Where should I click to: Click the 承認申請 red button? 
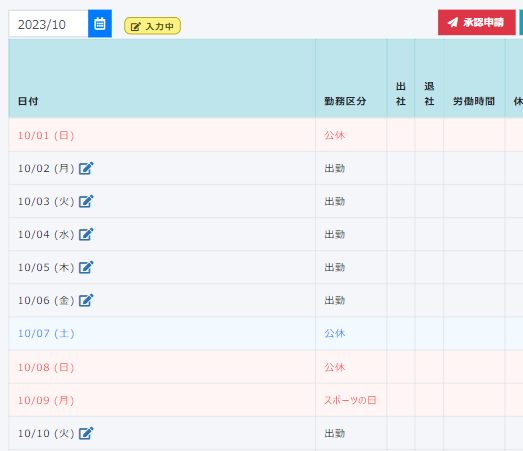[x=477, y=22]
